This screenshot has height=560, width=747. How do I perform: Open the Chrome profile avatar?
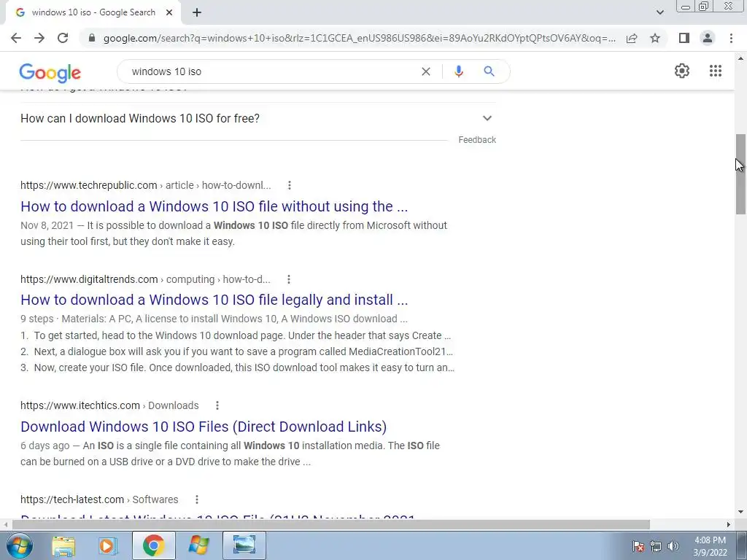pyautogui.click(x=708, y=38)
